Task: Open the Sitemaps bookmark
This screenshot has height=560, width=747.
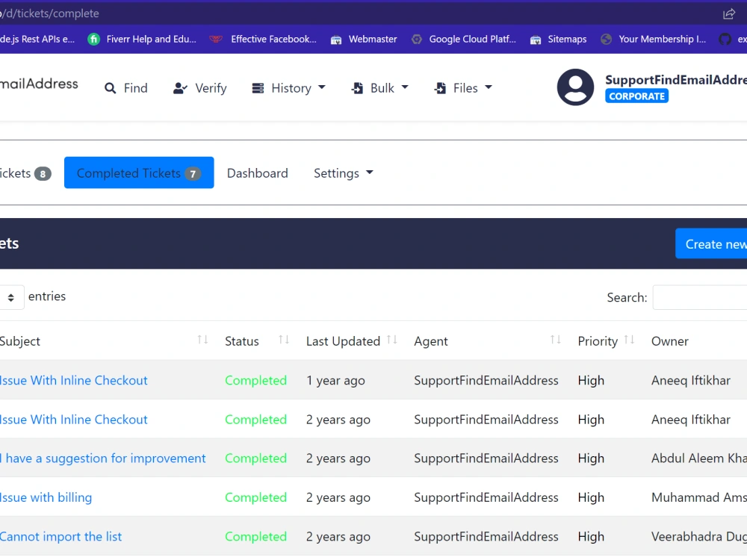Action: (x=558, y=39)
